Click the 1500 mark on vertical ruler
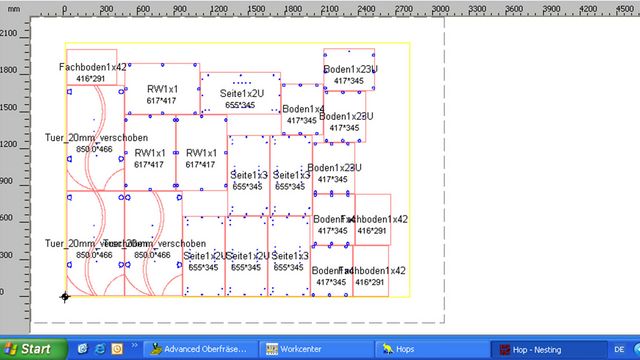Screen dimensions: 640x360 [x=9, y=107]
